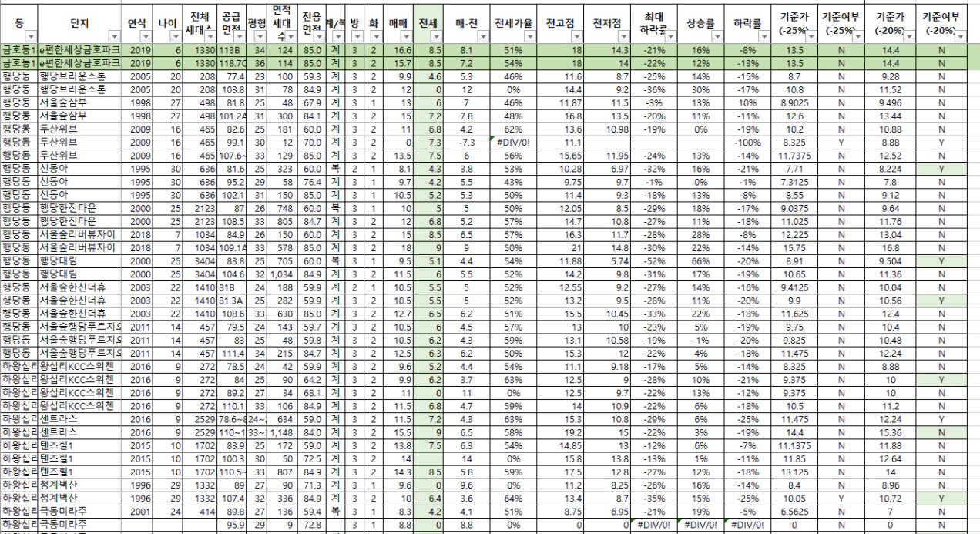Click the cell showing 101.2A
Screen dimensions: 980x534
coord(230,116)
